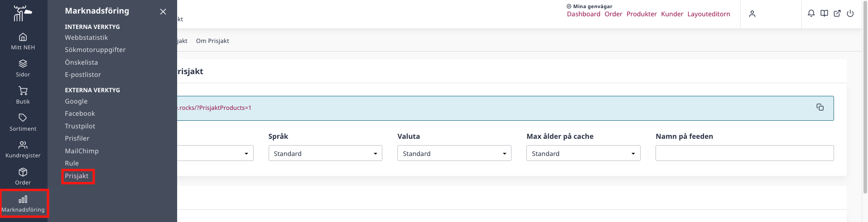Image resolution: width=868 pixels, height=222 pixels.
Task: Expand the Max ålder på cache dropdown
Action: [583, 153]
